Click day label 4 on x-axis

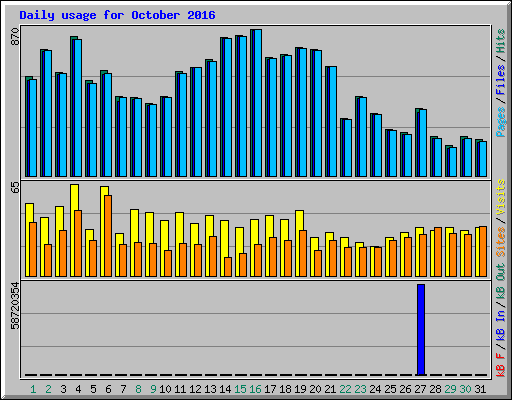[x=78, y=389]
